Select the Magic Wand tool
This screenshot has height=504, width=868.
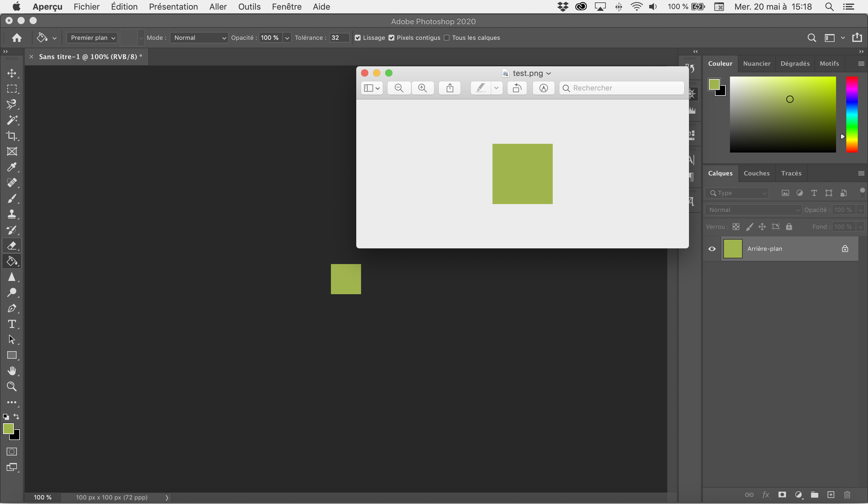12,120
